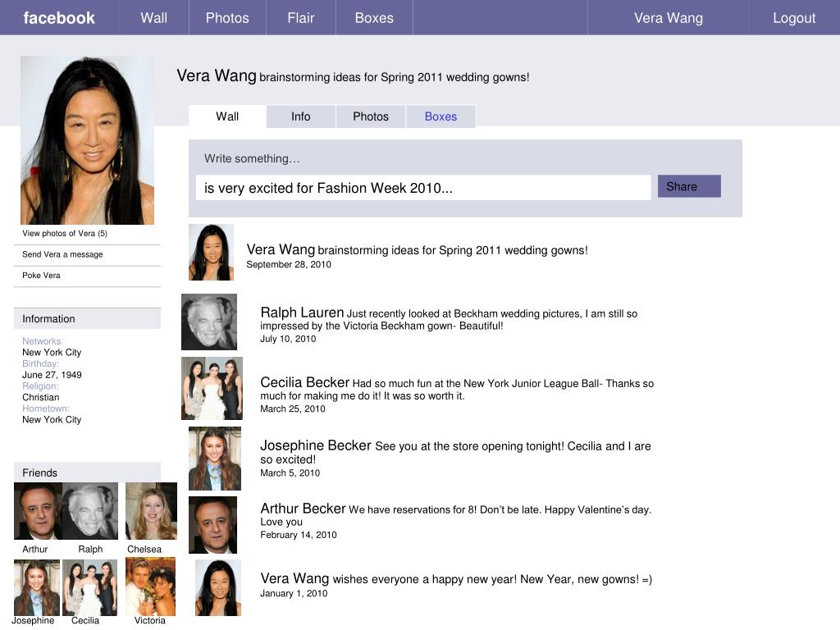Select the Wall profile tab

(x=227, y=116)
